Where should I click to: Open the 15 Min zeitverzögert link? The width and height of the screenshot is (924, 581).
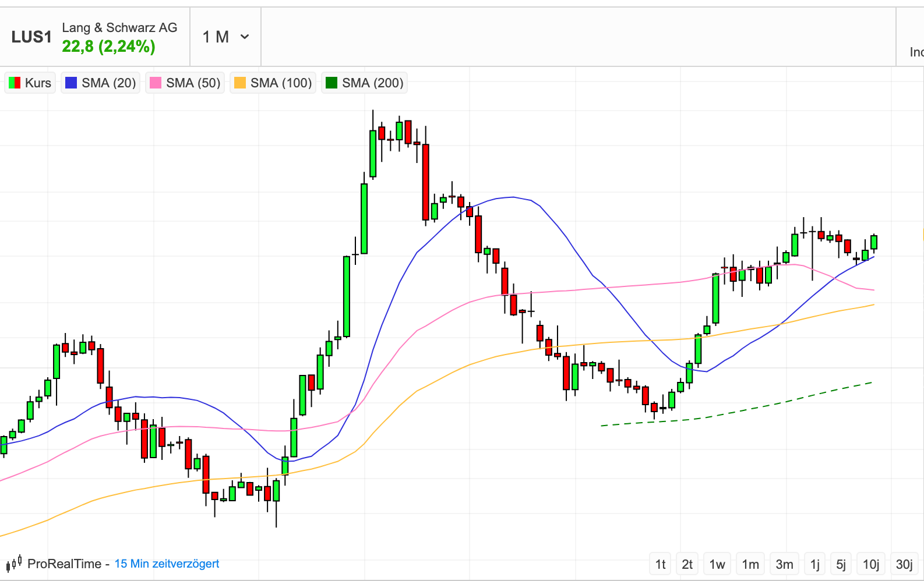pyautogui.click(x=167, y=564)
